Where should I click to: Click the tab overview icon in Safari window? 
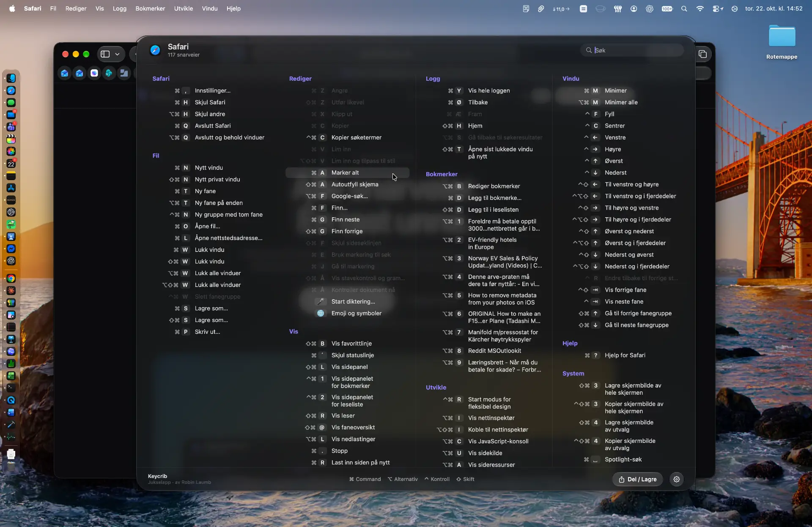[702, 54]
